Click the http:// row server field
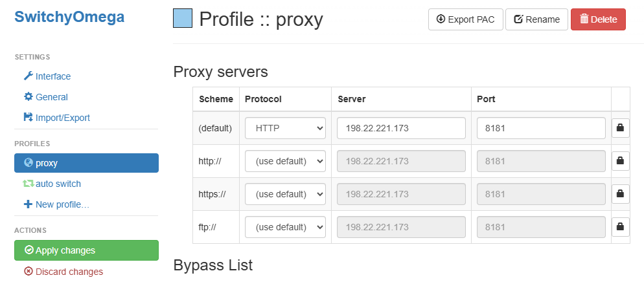Screen dimensions: 644x282 [x=401, y=161]
